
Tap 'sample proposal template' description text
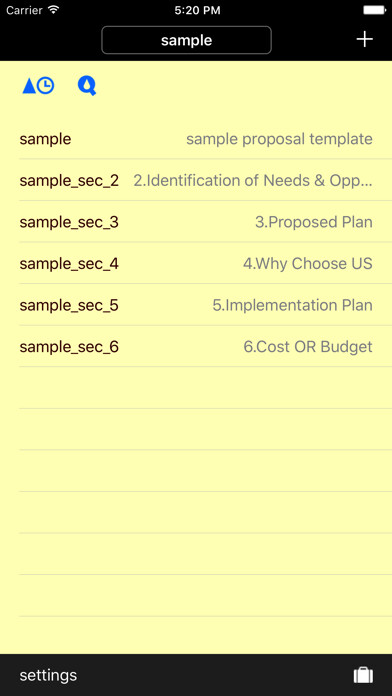point(279,139)
